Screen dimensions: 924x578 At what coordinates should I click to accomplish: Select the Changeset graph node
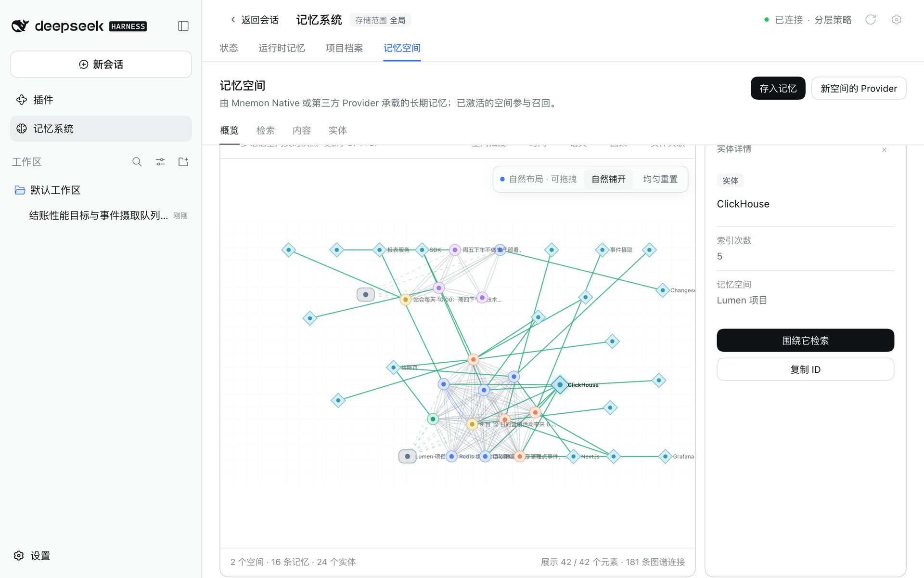click(663, 290)
